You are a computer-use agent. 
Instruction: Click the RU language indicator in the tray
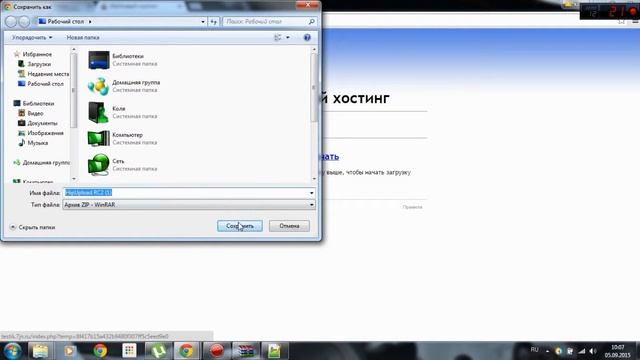(534, 350)
